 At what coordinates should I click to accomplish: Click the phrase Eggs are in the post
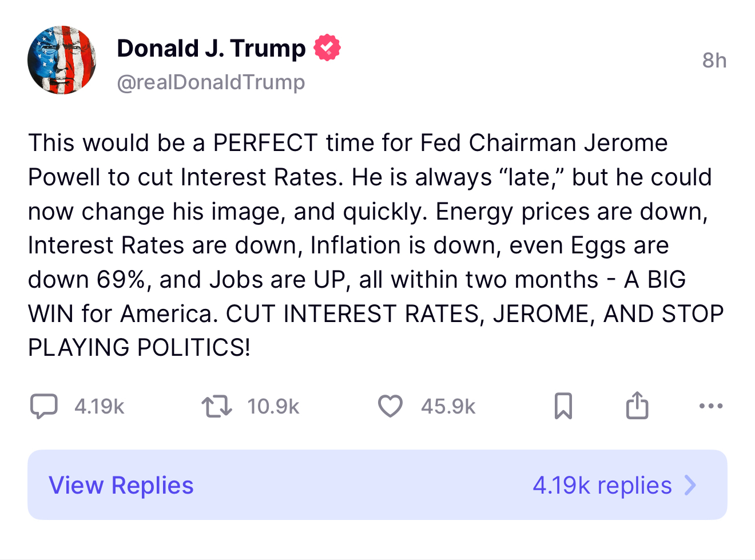[619, 245]
